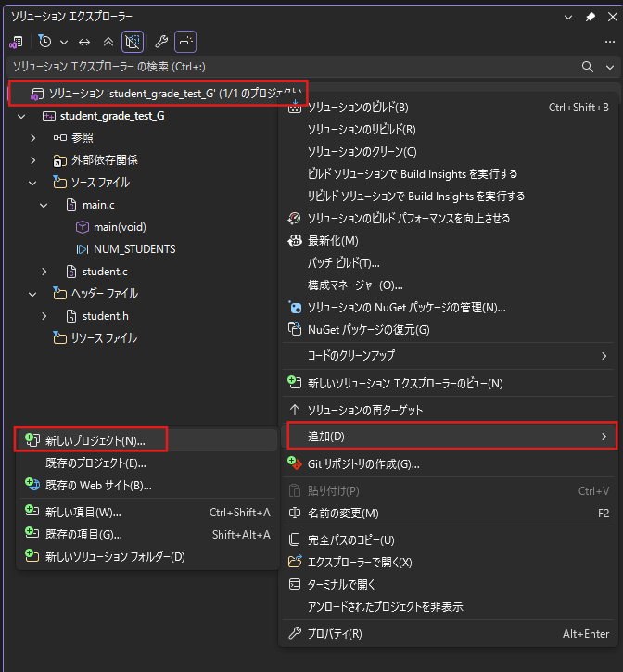623x672 pixels.
Task: Open プロパティ(R)
Action: (x=449, y=634)
